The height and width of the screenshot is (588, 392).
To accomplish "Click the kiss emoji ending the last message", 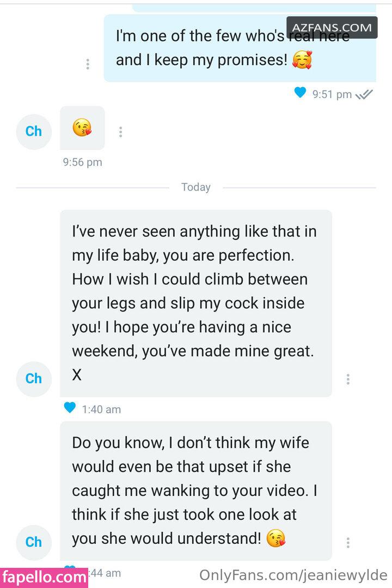I will click(x=276, y=538).
